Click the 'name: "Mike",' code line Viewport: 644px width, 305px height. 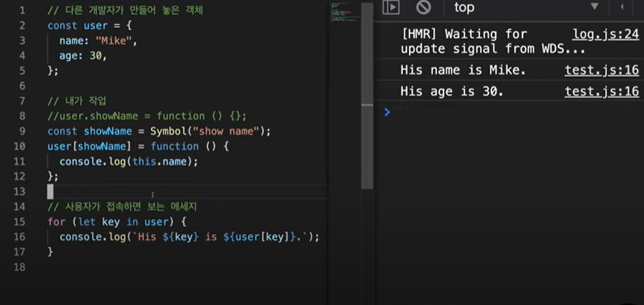98,41
